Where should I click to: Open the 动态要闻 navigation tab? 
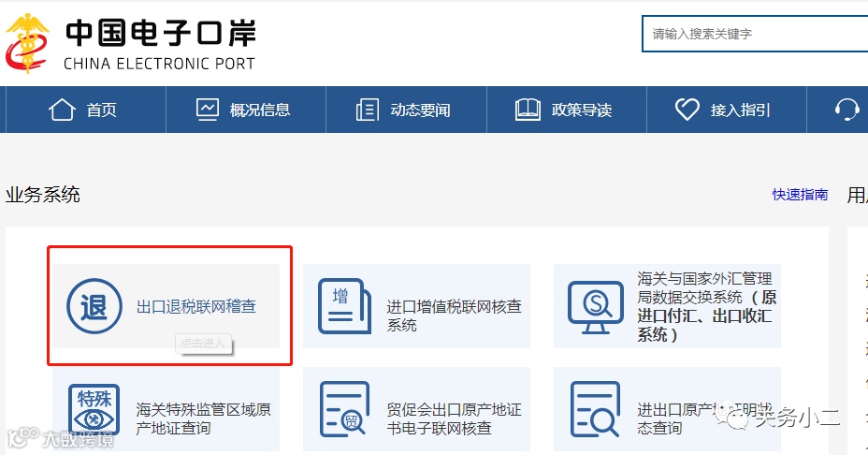click(x=406, y=110)
